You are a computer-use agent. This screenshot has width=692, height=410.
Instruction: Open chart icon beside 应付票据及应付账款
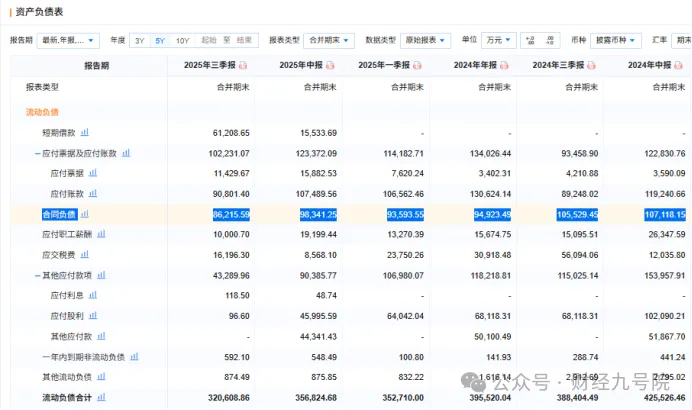[126, 153]
